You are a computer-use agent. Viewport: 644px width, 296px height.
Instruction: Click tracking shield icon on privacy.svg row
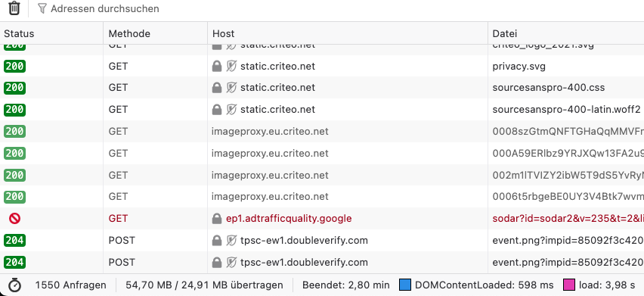pos(231,66)
